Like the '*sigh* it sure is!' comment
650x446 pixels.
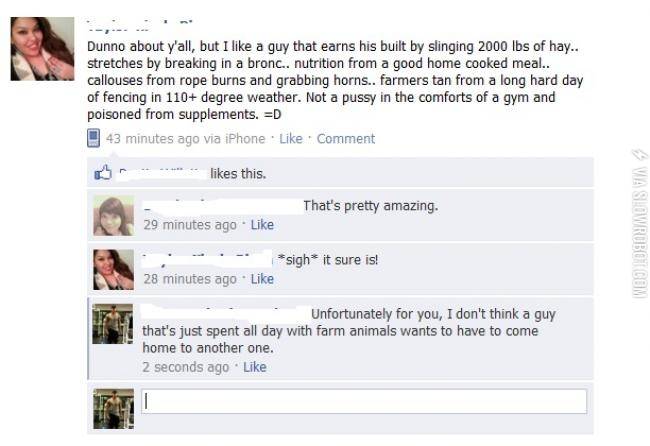click(262, 279)
